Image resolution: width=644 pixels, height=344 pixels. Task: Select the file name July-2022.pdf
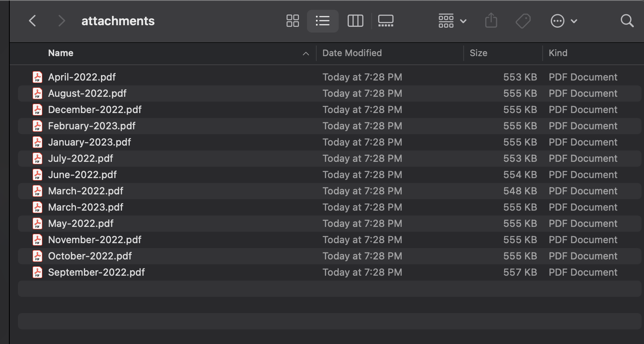pos(81,159)
